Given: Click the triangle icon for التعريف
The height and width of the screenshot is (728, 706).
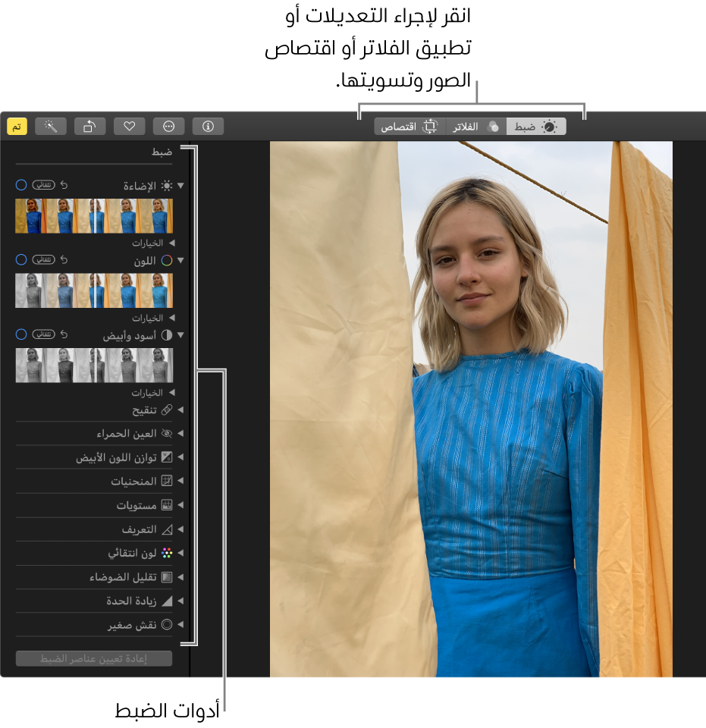Looking at the screenshot, I should click(x=167, y=529).
